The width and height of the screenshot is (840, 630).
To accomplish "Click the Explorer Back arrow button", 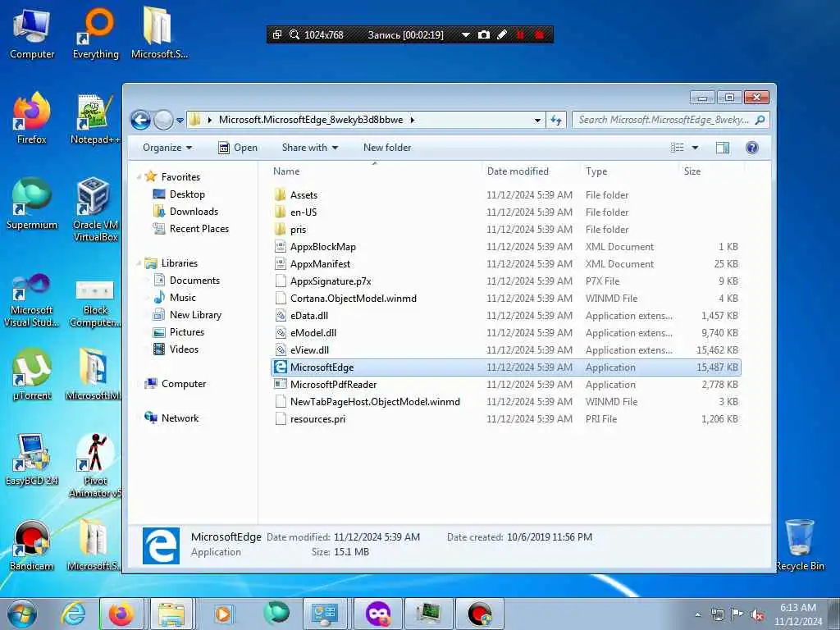I will point(140,120).
